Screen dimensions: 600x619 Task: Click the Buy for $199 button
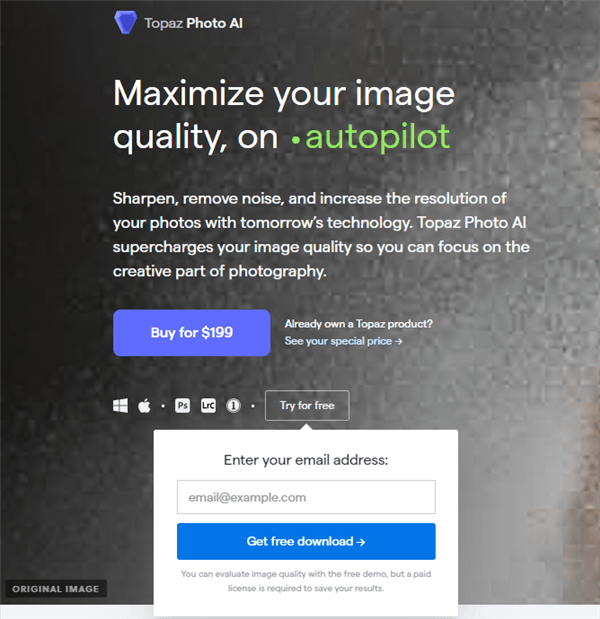tap(191, 333)
